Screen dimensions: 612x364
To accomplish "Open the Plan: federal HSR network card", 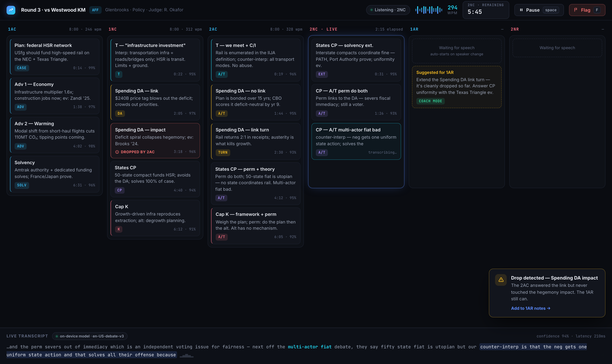I will 54,56.
